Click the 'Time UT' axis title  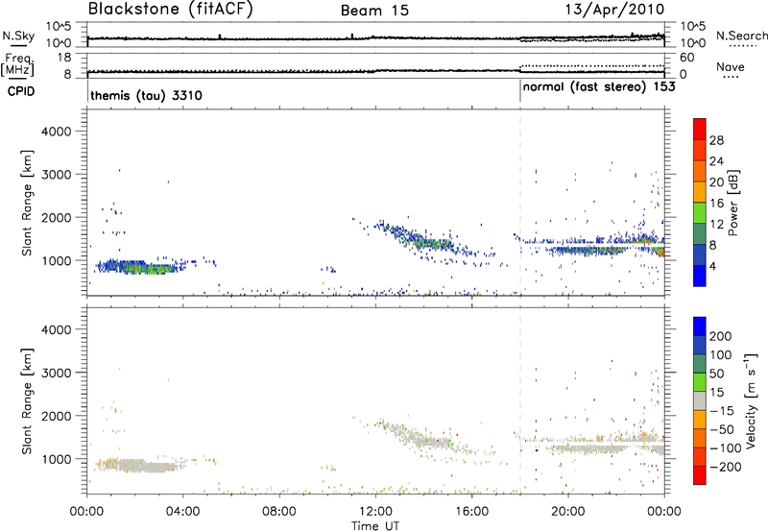pos(375,525)
